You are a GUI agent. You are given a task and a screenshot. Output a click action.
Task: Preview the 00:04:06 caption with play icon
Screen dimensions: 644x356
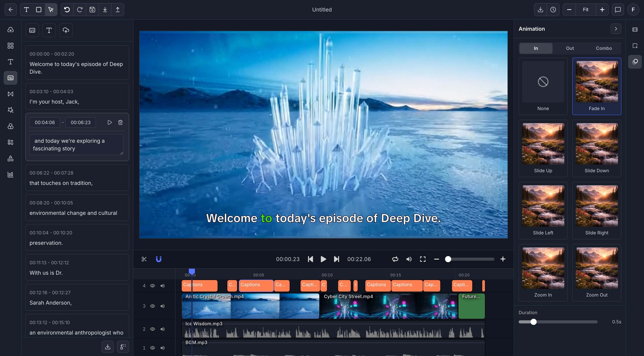pyautogui.click(x=109, y=122)
